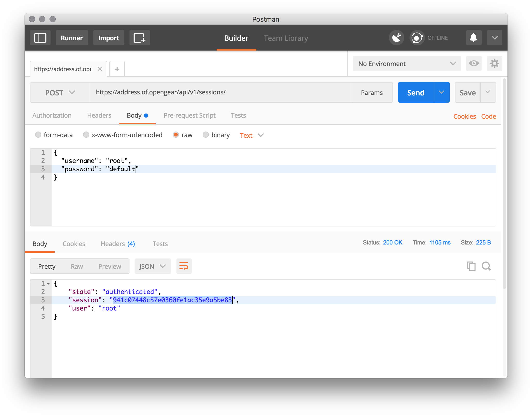
Task: Select the Pretty response view
Action: click(x=47, y=266)
